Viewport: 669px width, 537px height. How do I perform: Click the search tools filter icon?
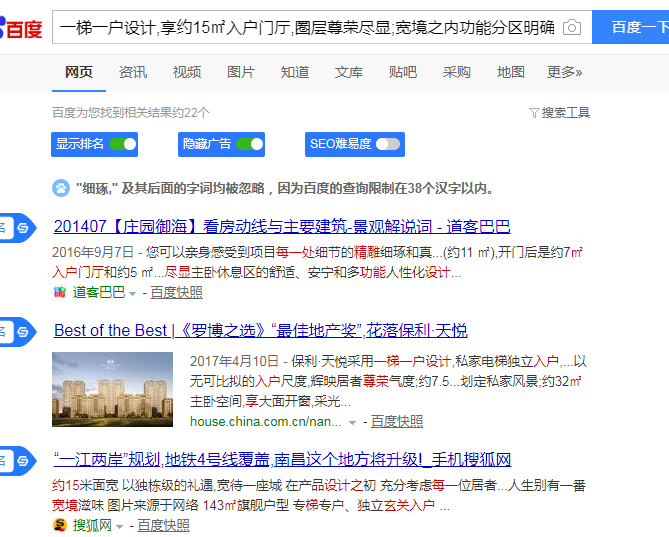click(534, 113)
